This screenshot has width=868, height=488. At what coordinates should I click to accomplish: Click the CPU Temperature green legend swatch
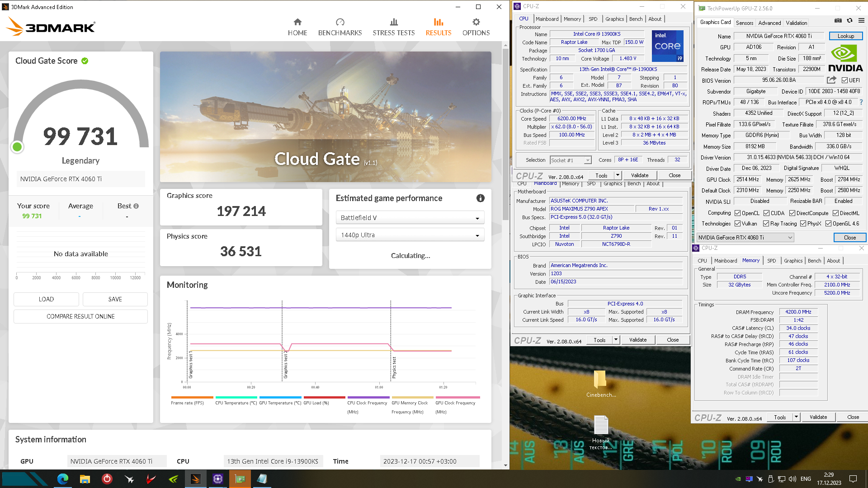coord(236,398)
